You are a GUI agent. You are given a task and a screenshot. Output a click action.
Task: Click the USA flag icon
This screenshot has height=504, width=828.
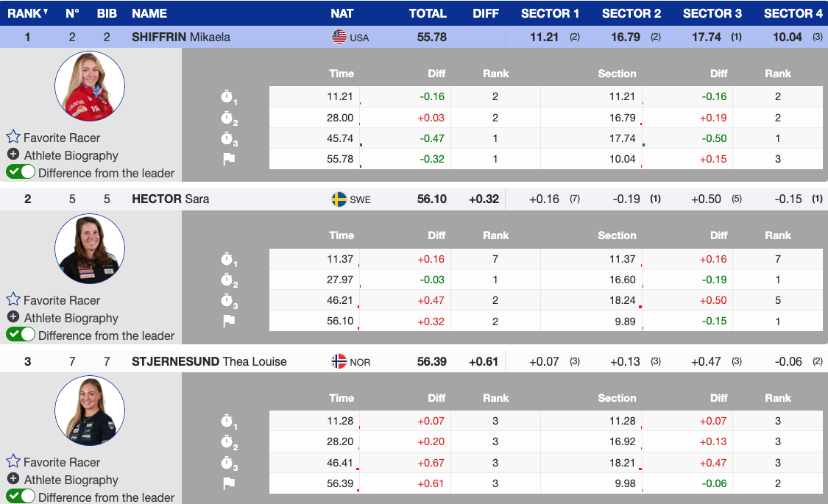(339, 37)
